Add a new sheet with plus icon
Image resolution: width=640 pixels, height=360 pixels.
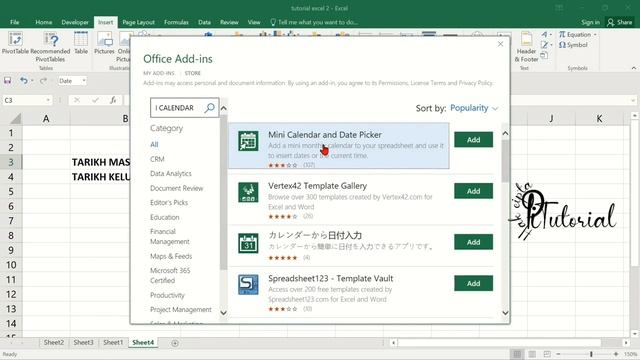click(175, 343)
